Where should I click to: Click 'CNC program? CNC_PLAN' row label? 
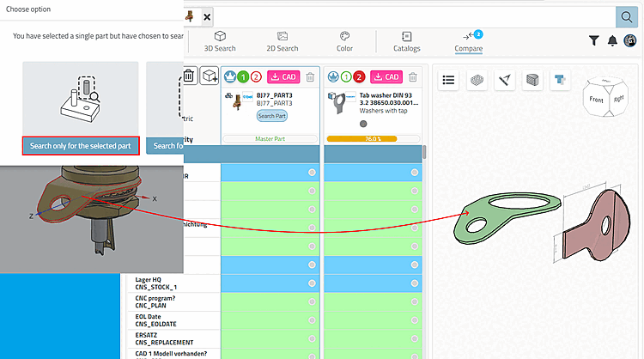(155, 301)
